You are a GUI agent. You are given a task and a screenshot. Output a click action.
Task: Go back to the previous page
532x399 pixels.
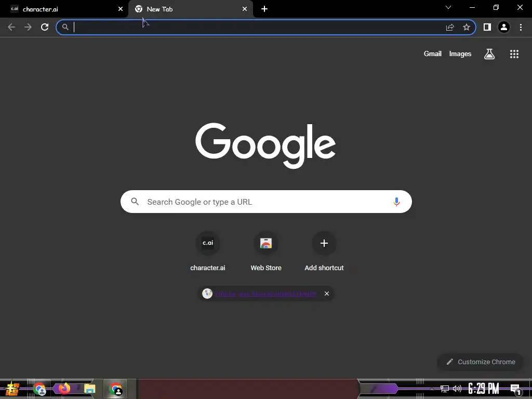(11, 27)
